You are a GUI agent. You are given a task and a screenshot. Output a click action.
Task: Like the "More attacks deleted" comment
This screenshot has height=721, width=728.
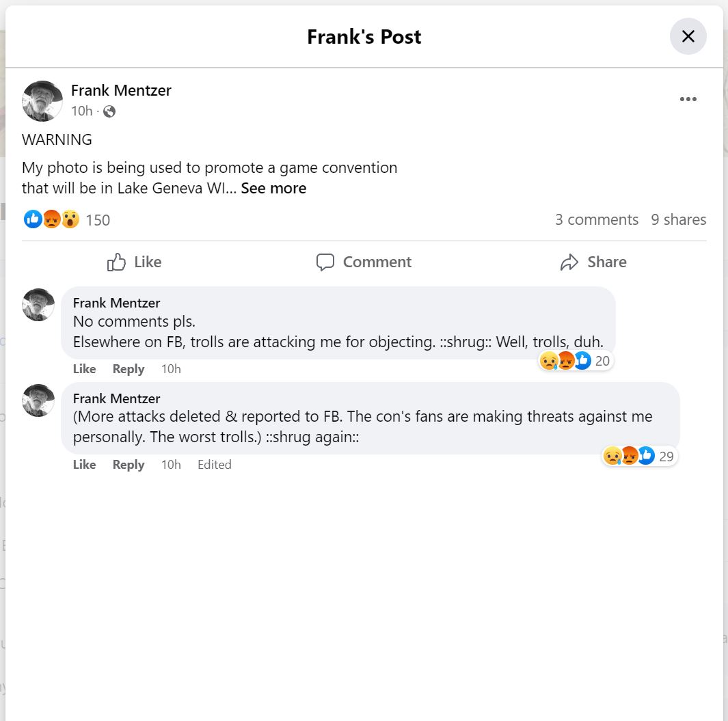coord(84,465)
